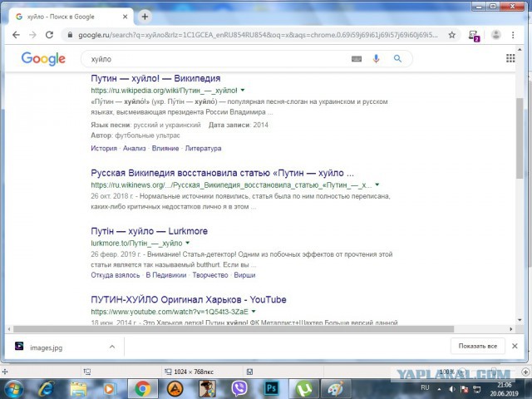The width and height of the screenshot is (532, 399).
Task: Click Paint's save disk status icon
Action: [x=249, y=372]
